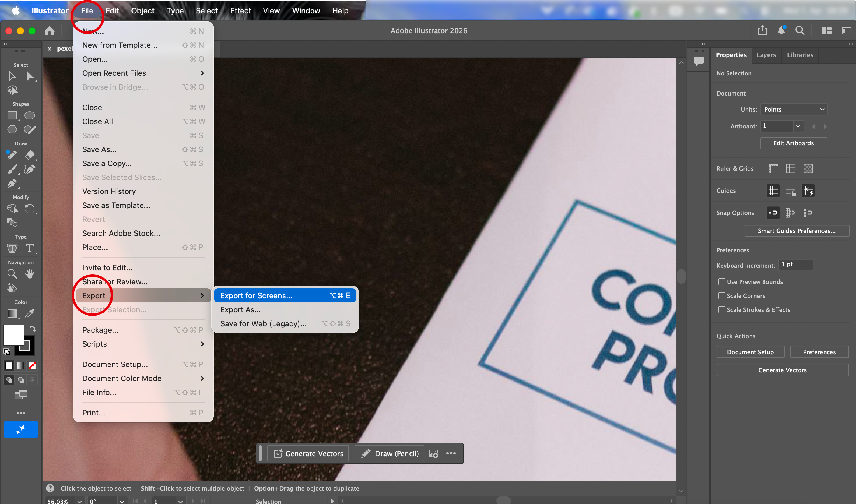Switch to the Layers tab
856x504 pixels.
(x=766, y=55)
